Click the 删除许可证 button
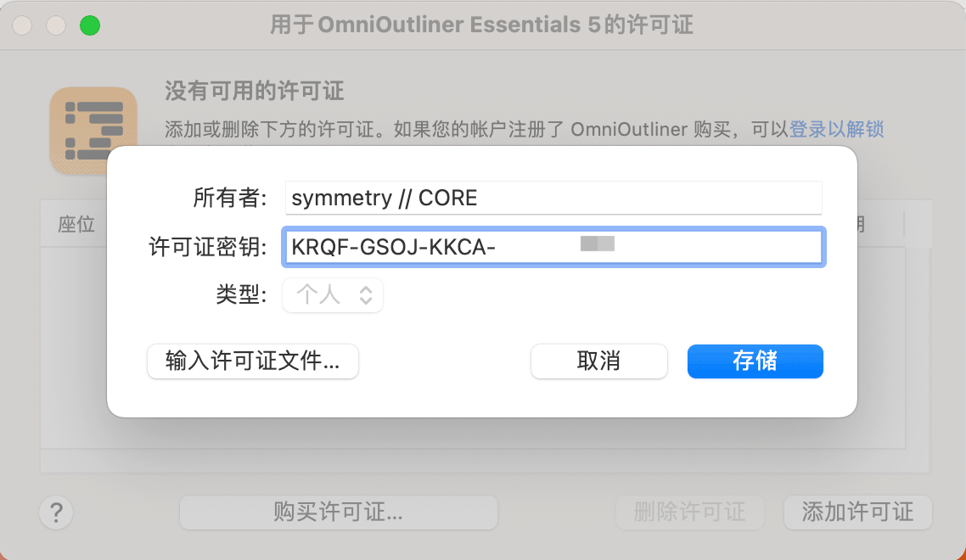Image resolution: width=966 pixels, height=560 pixels. (690, 512)
